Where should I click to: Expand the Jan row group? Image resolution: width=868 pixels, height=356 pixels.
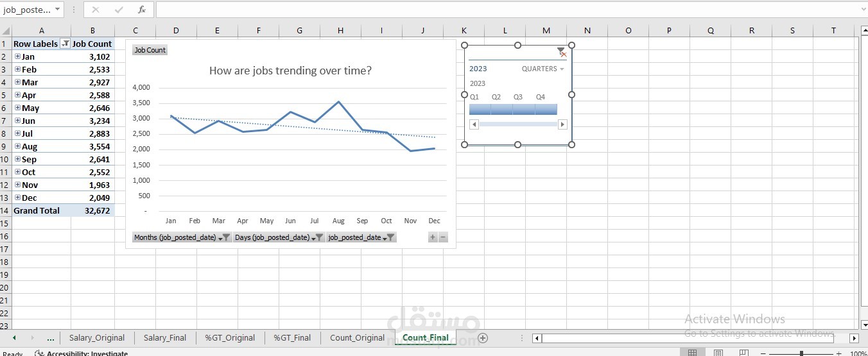[17, 56]
